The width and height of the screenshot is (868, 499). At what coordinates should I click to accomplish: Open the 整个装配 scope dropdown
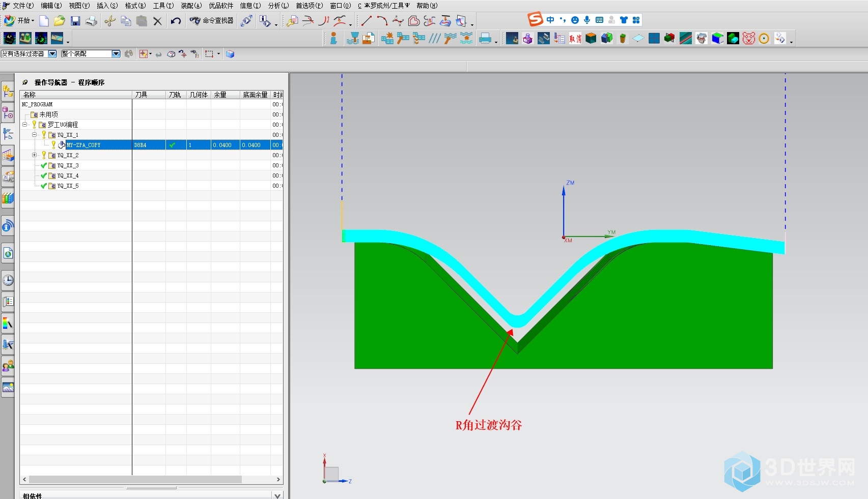(116, 53)
